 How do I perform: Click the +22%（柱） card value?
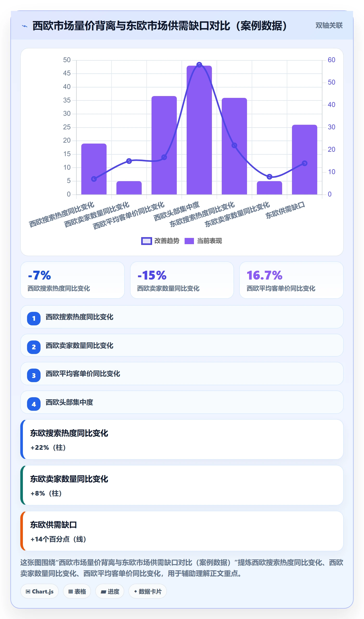click(x=48, y=448)
